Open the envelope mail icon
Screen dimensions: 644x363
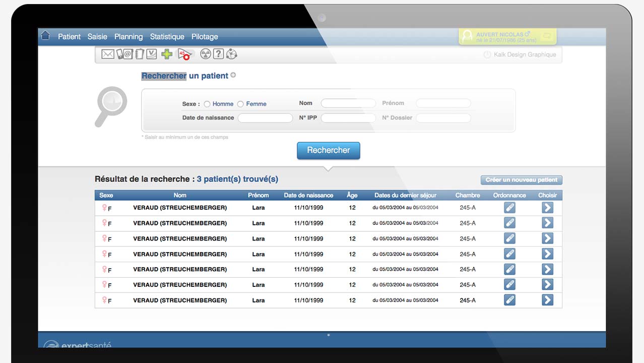(x=108, y=54)
